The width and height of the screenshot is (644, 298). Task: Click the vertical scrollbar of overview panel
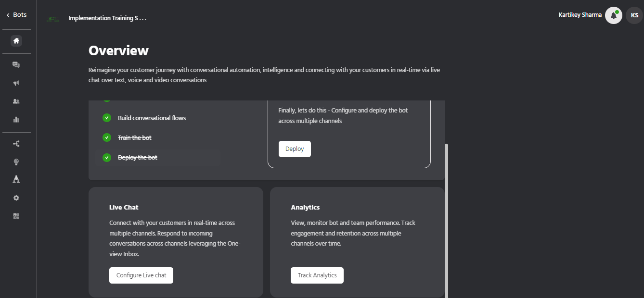coord(446,216)
